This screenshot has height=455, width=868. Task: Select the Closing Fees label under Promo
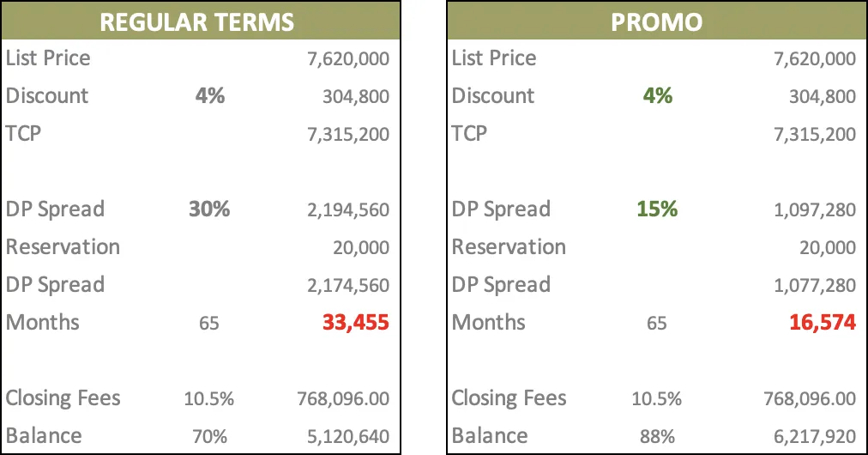509,398
